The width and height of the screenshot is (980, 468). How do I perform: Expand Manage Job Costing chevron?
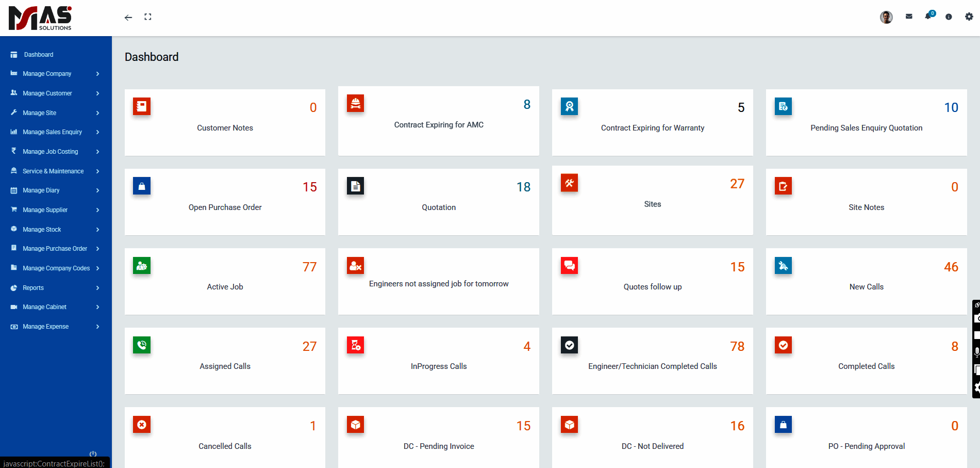click(x=97, y=152)
